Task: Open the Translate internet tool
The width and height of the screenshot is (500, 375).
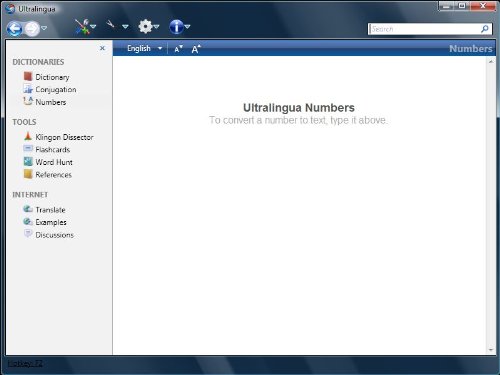Action: [x=50, y=210]
